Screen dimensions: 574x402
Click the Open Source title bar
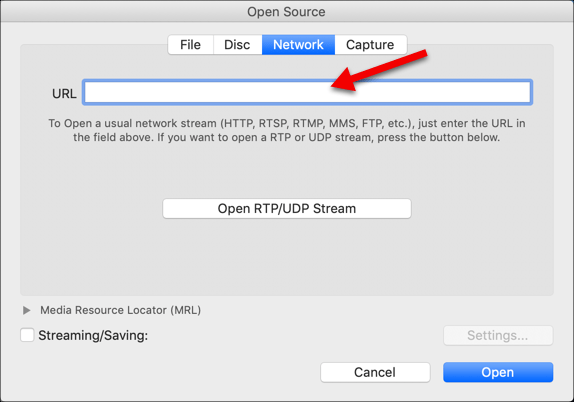coord(287,11)
